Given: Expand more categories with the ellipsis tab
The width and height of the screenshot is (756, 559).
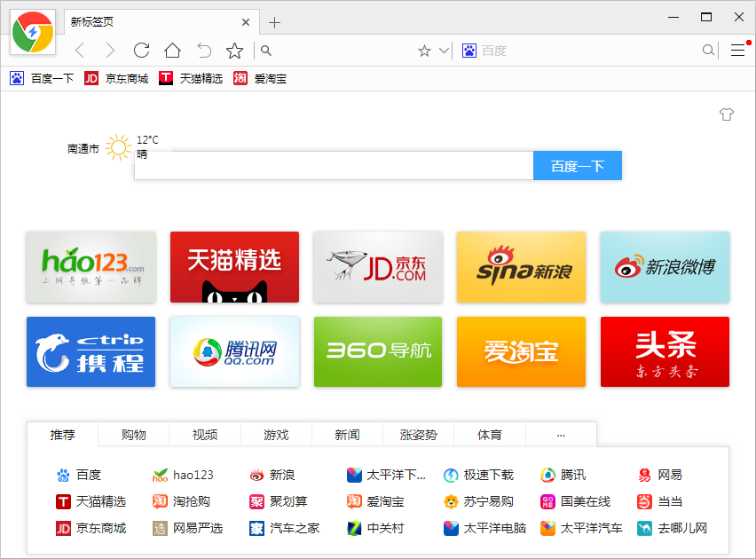Looking at the screenshot, I should [x=560, y=435].
